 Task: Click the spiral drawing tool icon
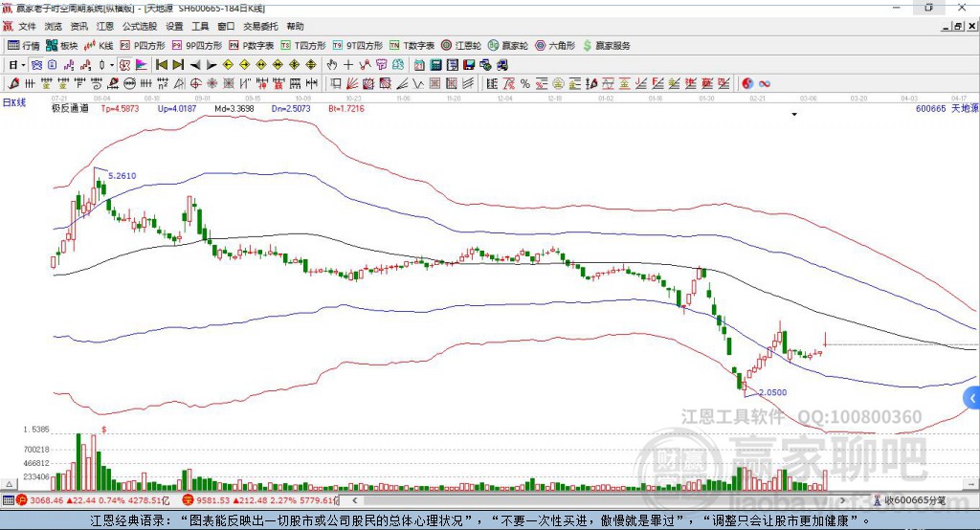[96, 83]
